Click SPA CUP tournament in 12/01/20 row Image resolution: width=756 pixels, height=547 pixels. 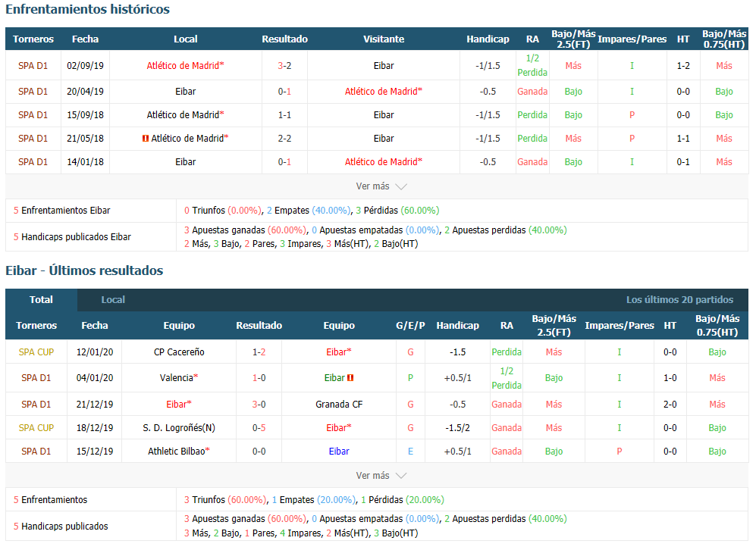tap(36, 352)
